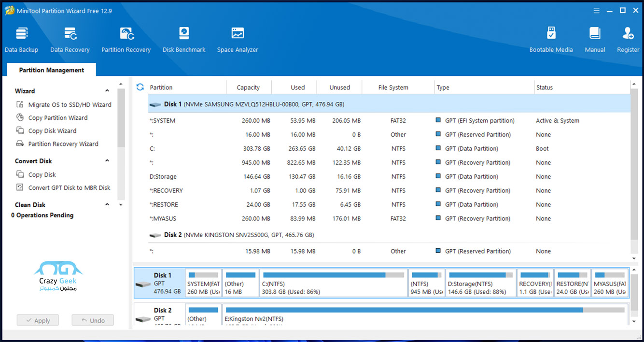Screen dimensions: 644x342
Task: Click the Apply button
Action: pos(38,320)
